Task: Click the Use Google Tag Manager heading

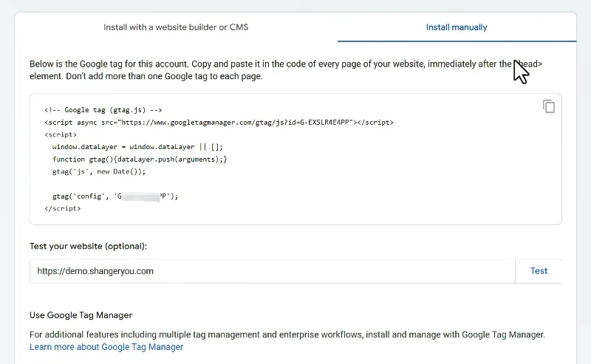Action: tap(81, 315)
